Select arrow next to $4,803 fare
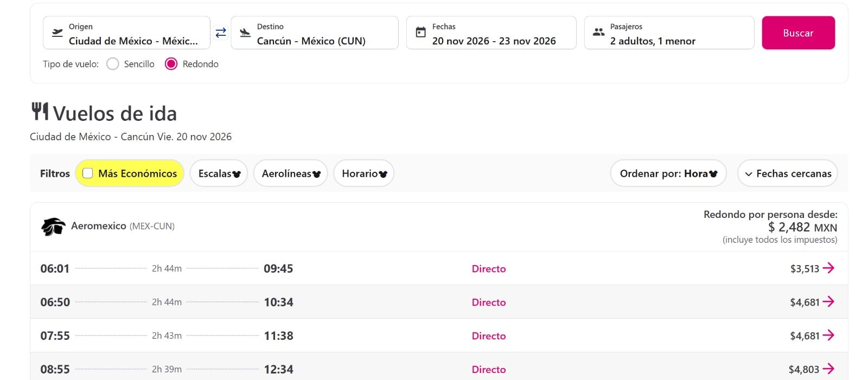The image size is (868, 380). pos(828,369)
